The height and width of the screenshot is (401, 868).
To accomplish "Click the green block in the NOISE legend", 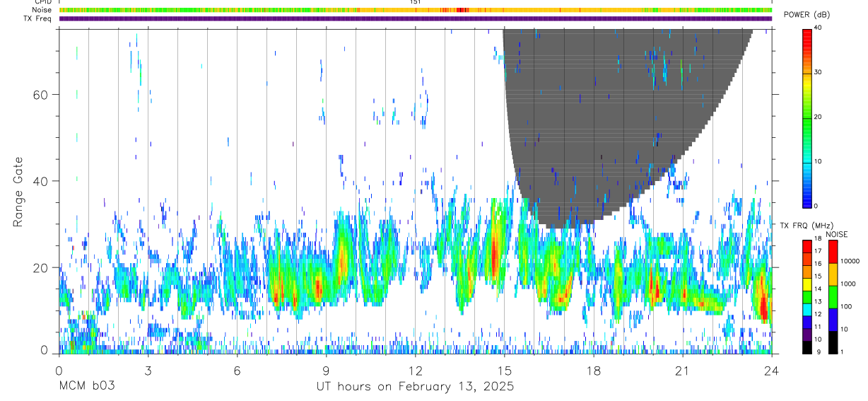I will [x=833, y=297].
